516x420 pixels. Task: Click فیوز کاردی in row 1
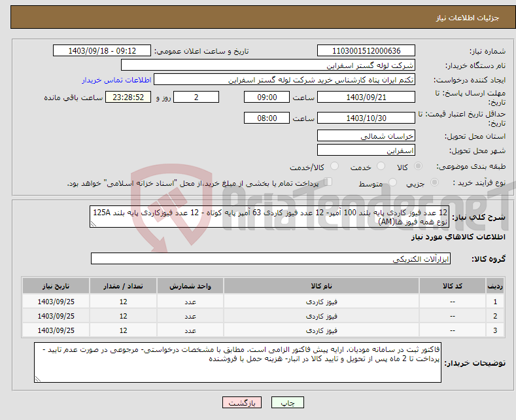pyautogui.click(x=321, y=302)
